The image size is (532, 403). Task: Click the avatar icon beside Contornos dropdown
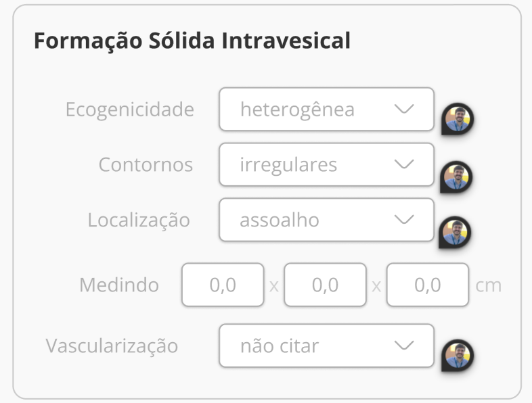pos(456,177)
